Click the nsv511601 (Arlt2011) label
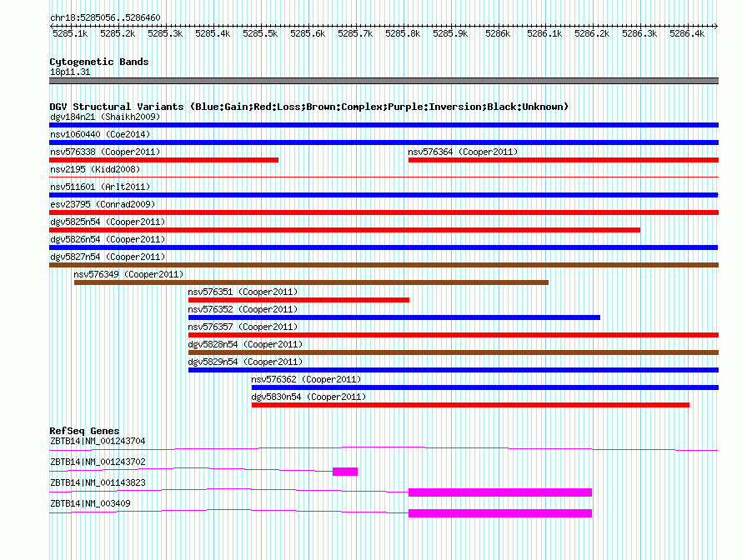The width and height of the screenshot is (742, 560). 100,187
